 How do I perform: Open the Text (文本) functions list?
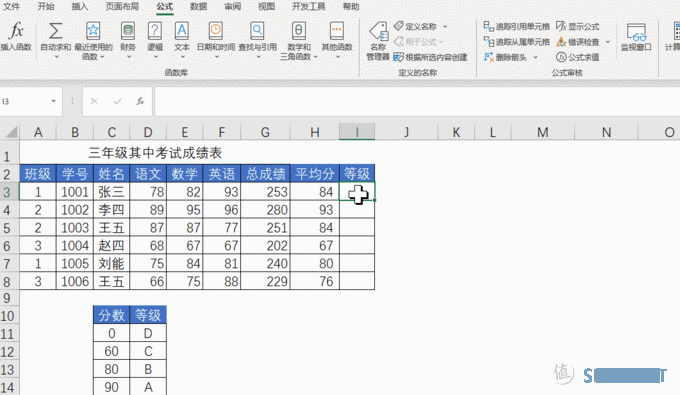[182, 39]
